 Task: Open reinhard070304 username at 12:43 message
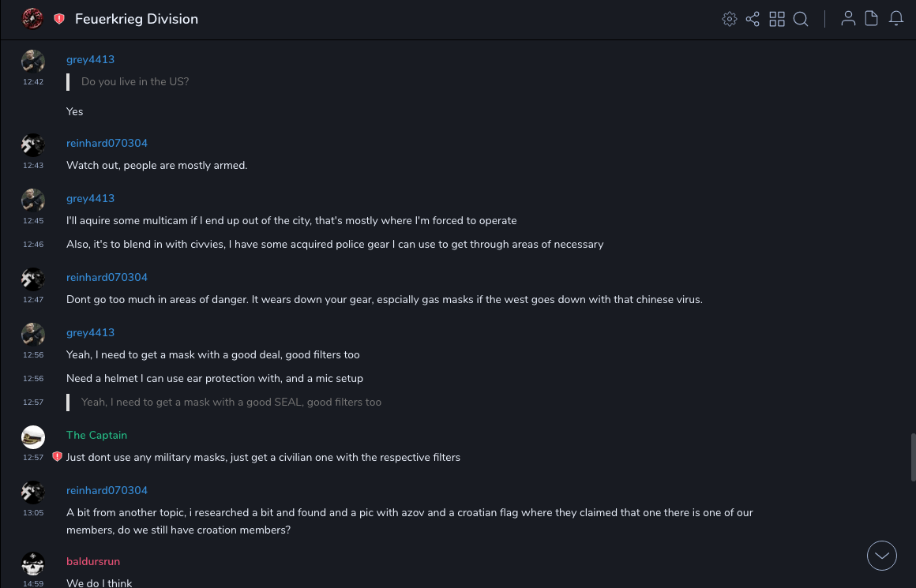point(107,143)
